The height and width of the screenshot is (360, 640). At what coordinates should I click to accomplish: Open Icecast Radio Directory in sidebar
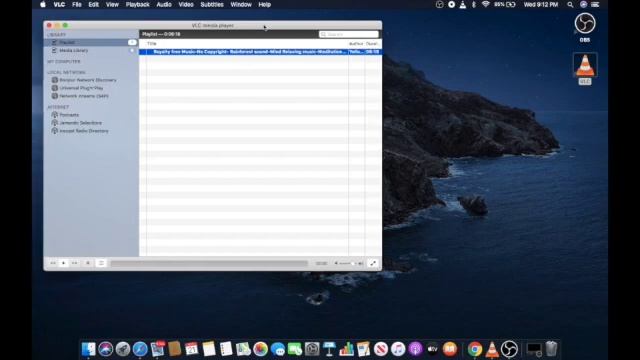pos(84,131)
